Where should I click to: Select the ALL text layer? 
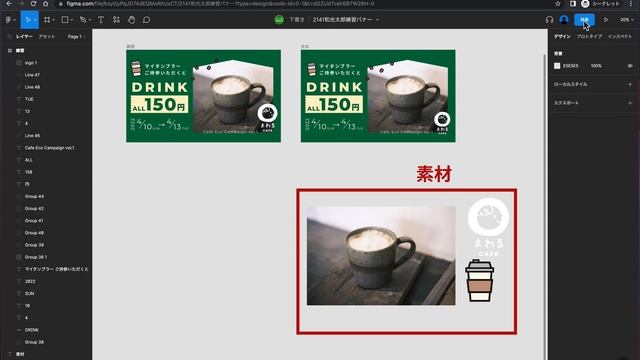pyautogui.click(x=28, y=160)
